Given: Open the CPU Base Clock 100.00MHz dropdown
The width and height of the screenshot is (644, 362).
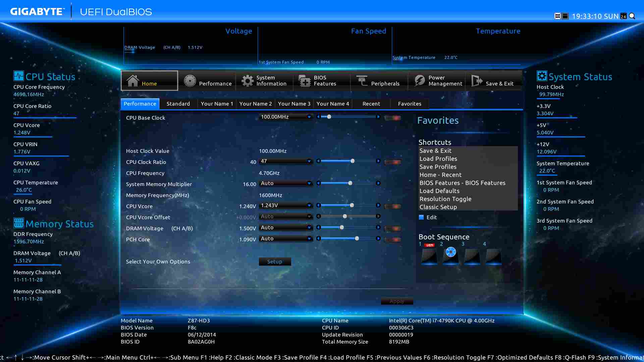Looking at the screenshot, I should click(x=309, y=117).
